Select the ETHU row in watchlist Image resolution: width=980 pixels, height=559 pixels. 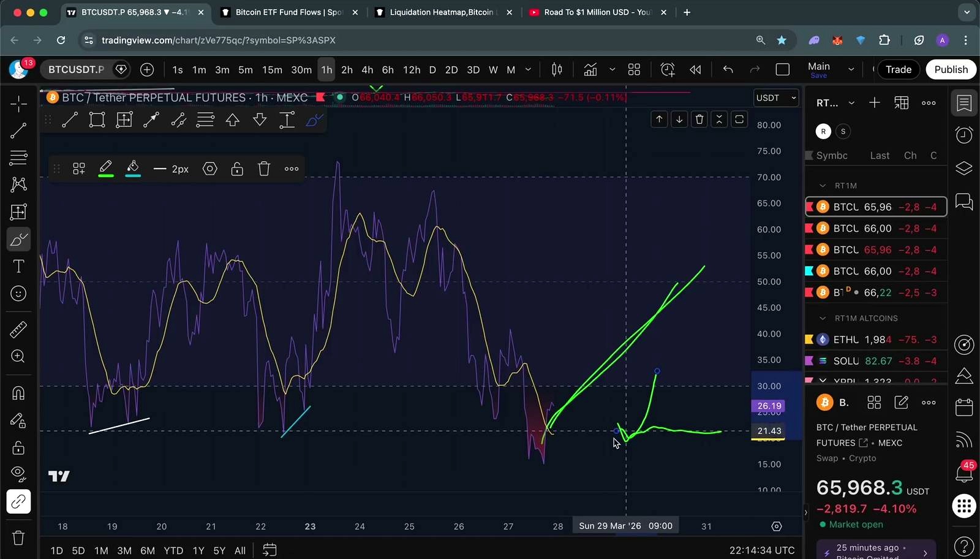point(876,340)
